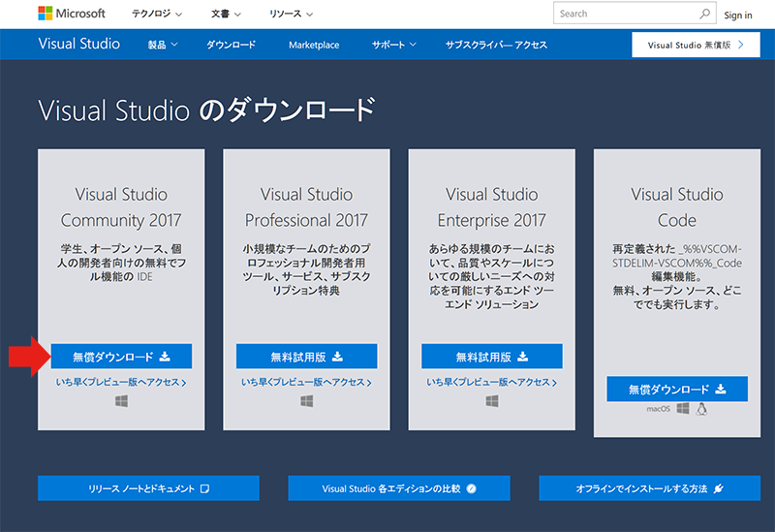The image size is (775, 532).
Task: Open the ダウンロード nav item
Action: (x=231, y=45)
